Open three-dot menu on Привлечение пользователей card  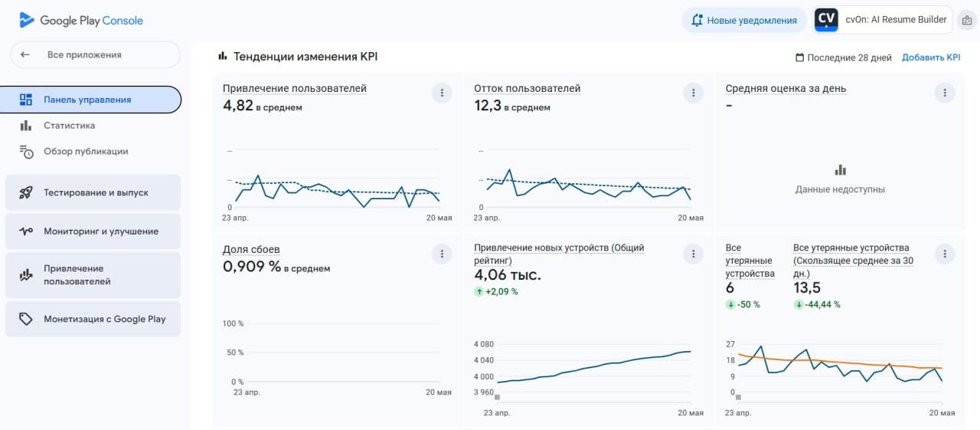(442, 94)
